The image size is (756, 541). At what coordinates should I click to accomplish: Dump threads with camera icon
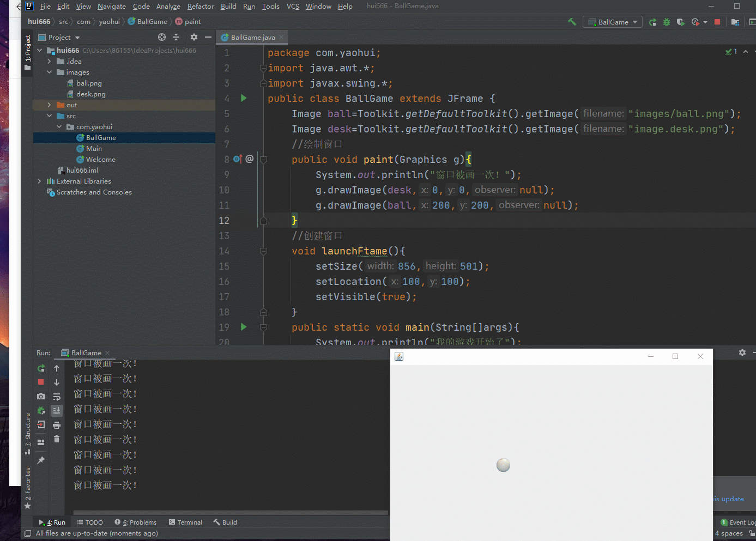point(41,397)
